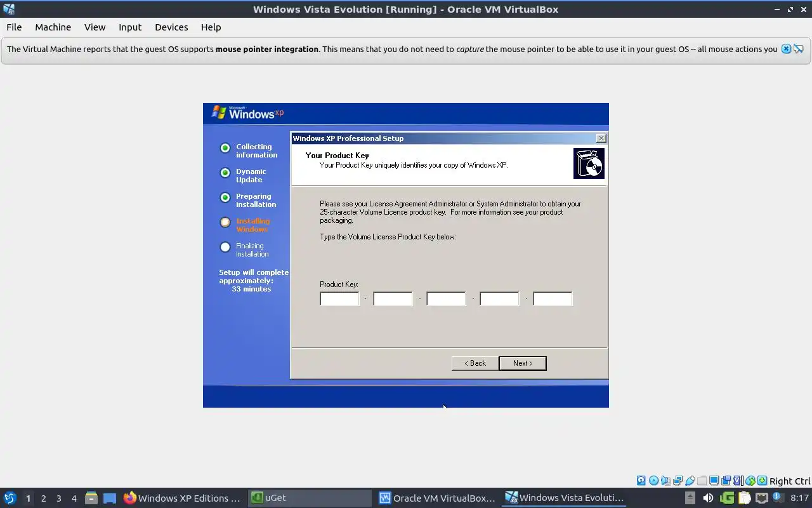Open the volume control tray icon
This screenshot has height=508, width=812.
coord(708,498)
